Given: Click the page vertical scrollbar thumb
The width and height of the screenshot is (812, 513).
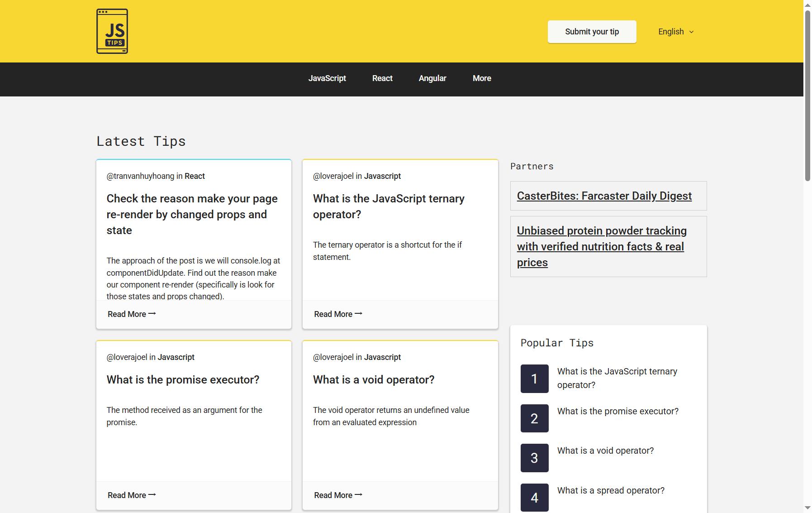Looking at the screenshot, I should 807,95.
